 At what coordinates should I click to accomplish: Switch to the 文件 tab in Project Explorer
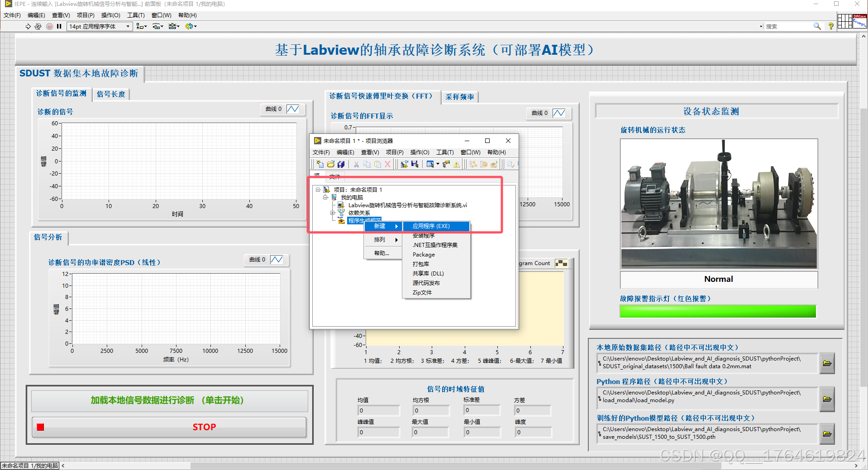[x=335, y=176]
